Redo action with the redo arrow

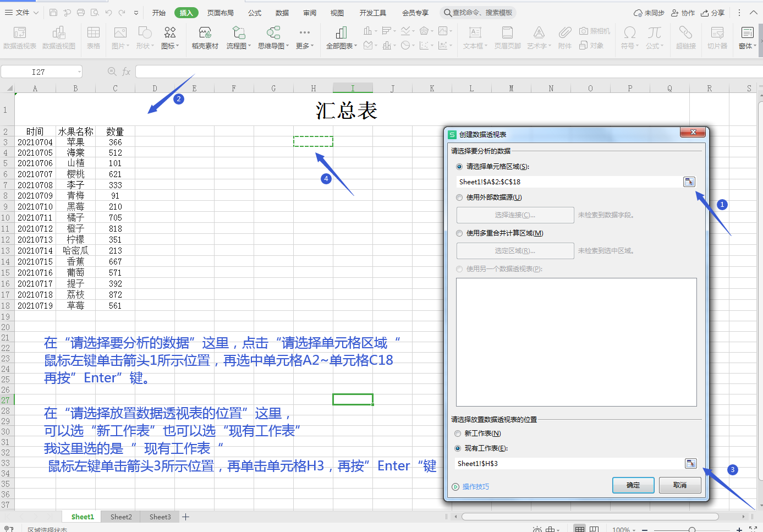click(122, 13)
